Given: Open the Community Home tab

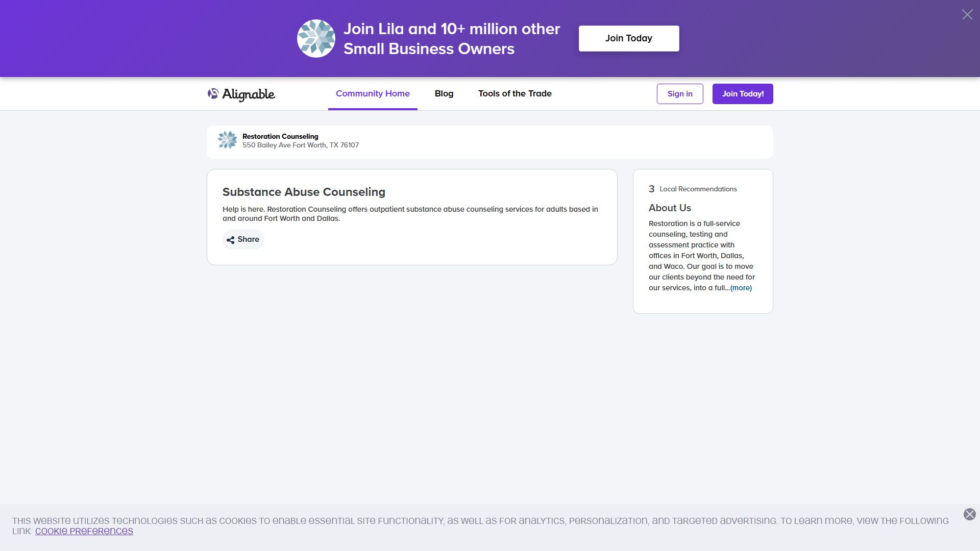Looking at the screenshot, I should tap(373, 94).
